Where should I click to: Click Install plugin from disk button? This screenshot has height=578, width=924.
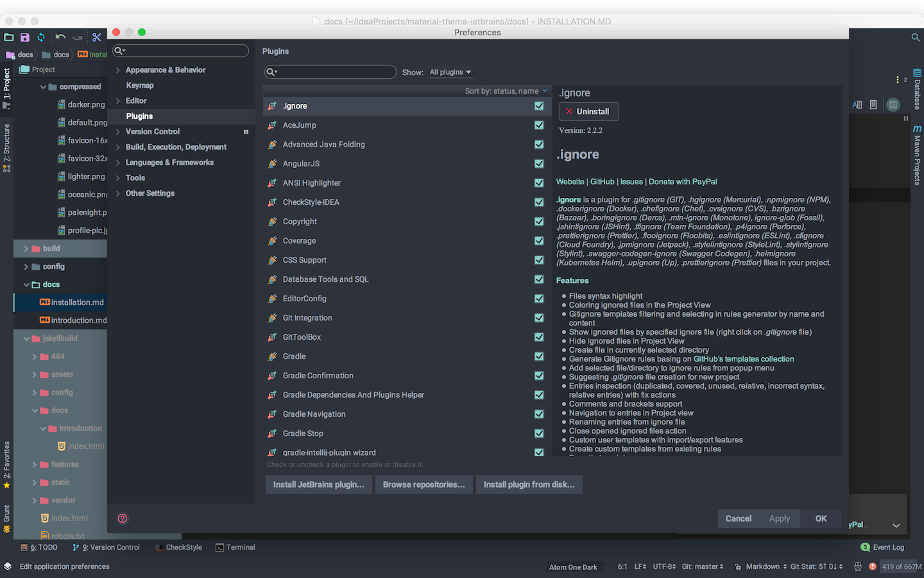(529, 484)
